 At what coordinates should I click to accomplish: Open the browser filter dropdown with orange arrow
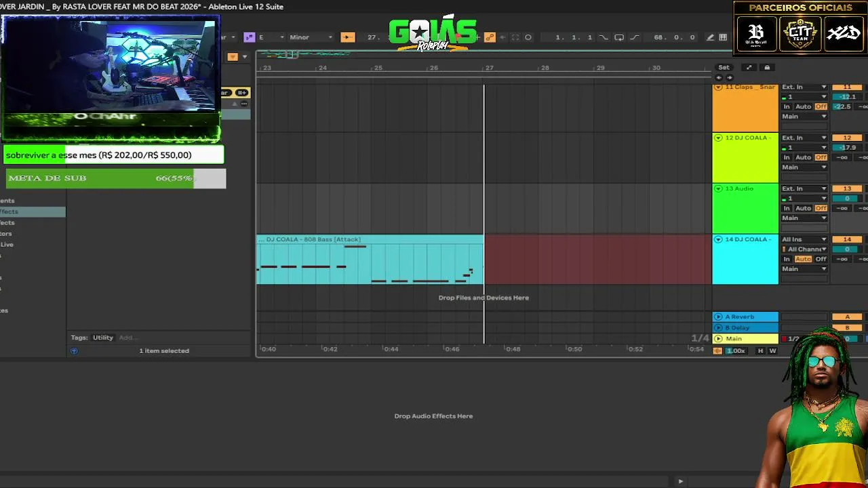pos(233,57)
